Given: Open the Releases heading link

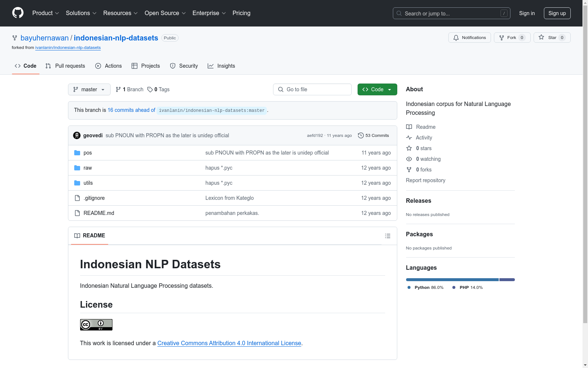Looking at the screenshot, I should (x=419, y=201).
